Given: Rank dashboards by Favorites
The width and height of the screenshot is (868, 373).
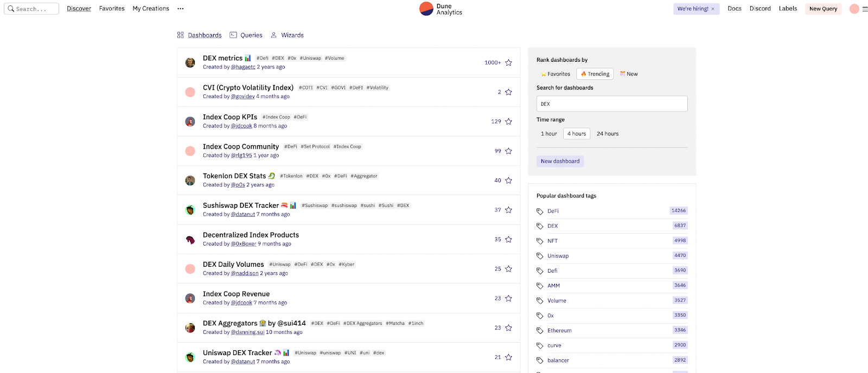Looking at the screenshot, I should click(555, 74).
